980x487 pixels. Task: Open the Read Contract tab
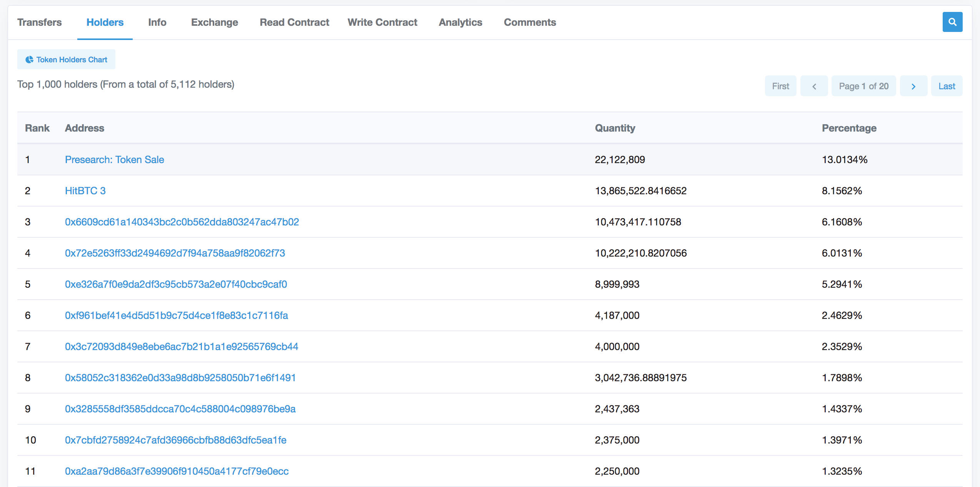tap(294, 22)
